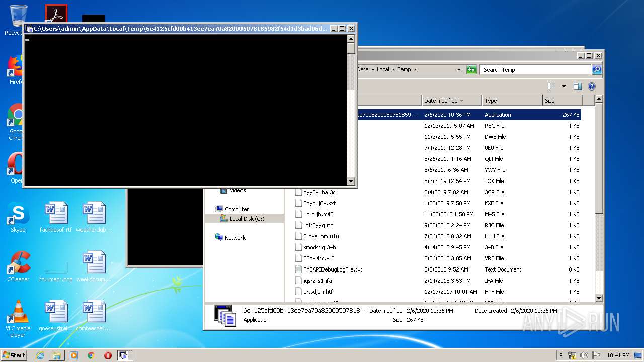
Task: Open the Action Center flag icon
Action: (596, 355)
